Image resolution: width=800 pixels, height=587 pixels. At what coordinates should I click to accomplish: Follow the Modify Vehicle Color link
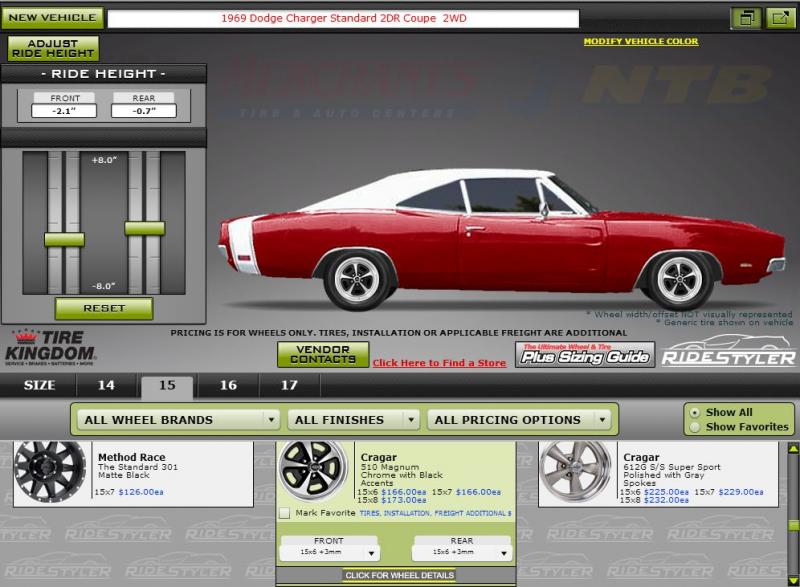[x=641, y=41]
